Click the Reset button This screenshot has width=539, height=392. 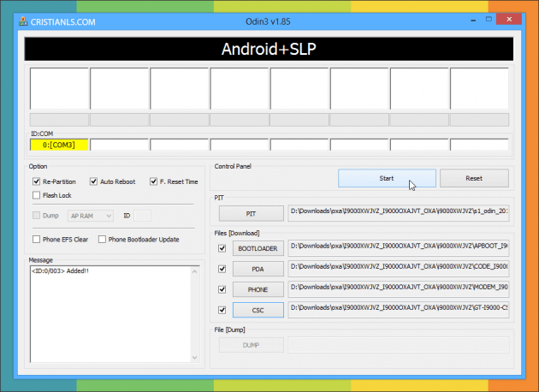(x=474, y=178)
